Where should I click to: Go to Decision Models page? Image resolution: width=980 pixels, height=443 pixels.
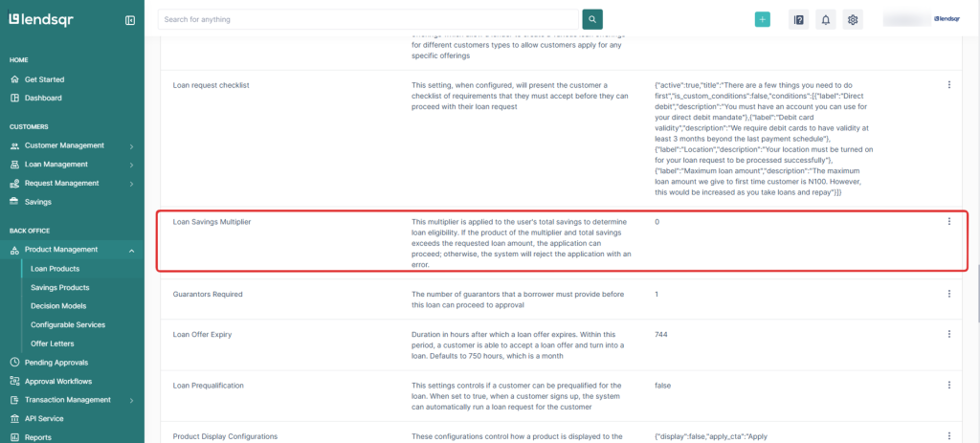click(58, 306)
